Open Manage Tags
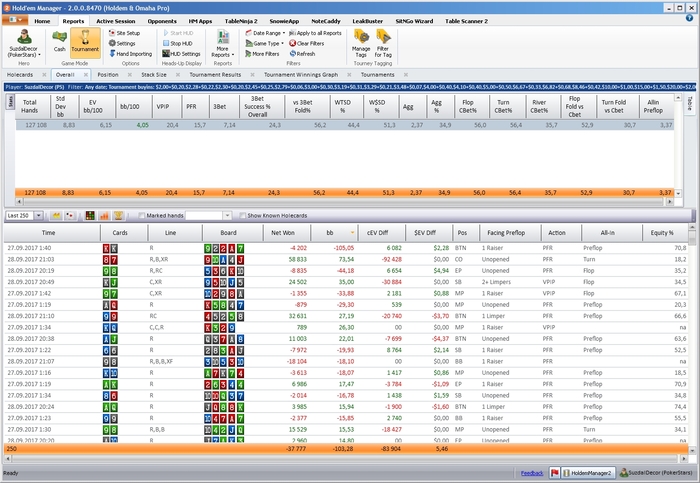Screen dimensions: 700x483 coord(361,43)
